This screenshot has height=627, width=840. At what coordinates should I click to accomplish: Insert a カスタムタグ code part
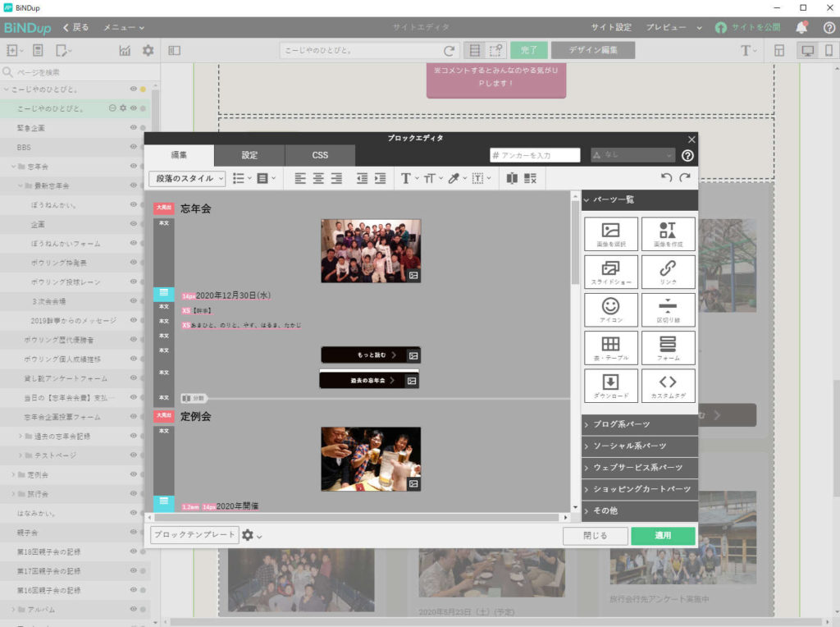pyautogui.click(x=668, y=385)
